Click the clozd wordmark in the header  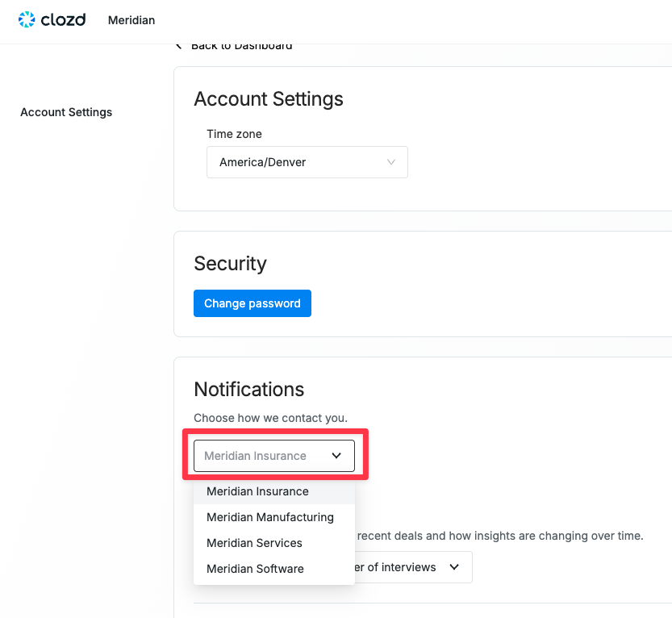pyautogui.click(x=63, y=19)
